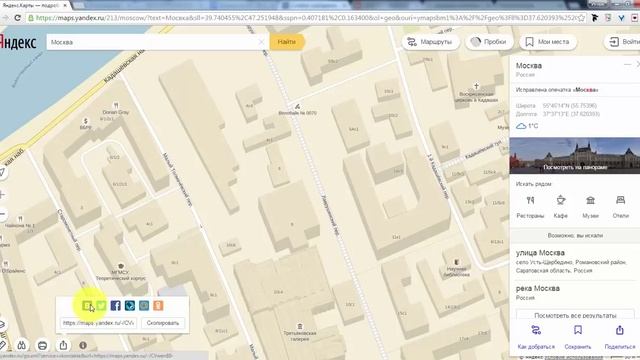Open Маршруты route planner

click(x=431, y=42)
